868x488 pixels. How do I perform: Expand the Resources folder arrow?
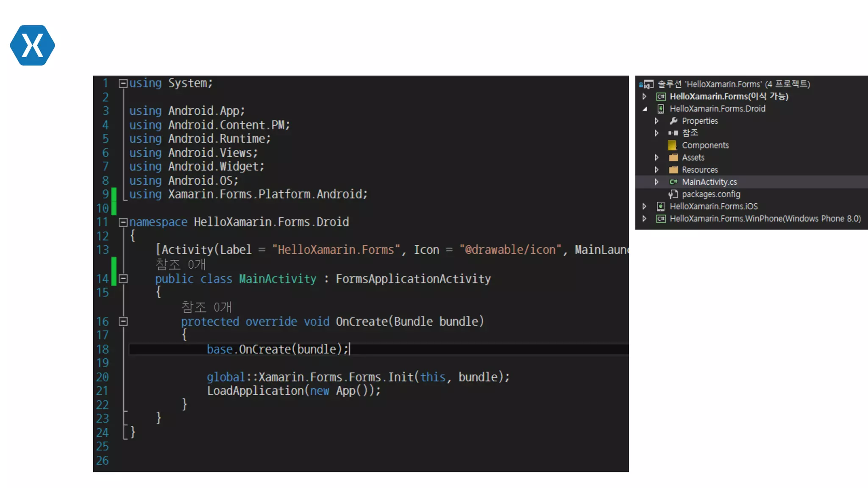(x=657, y=170)
